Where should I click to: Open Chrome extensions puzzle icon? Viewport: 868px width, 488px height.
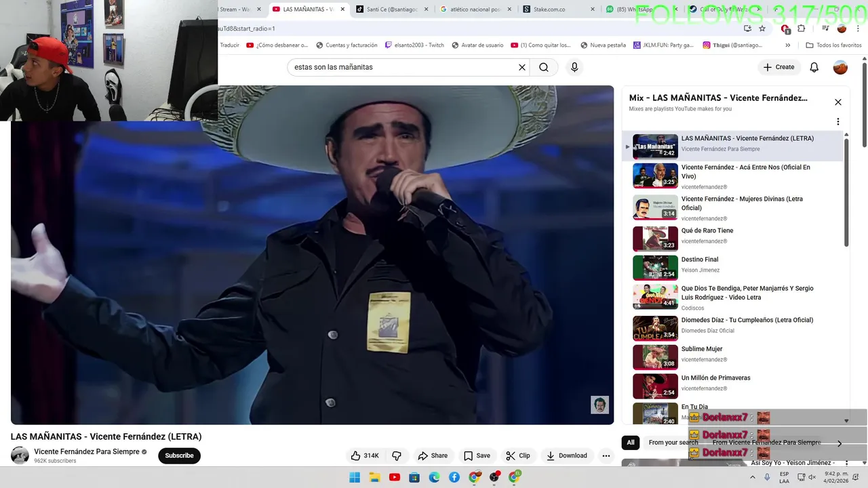click(801, 28)
